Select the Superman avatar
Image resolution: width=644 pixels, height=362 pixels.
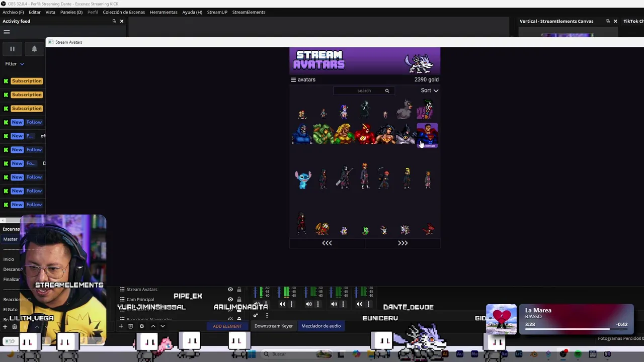pos(427,135)
